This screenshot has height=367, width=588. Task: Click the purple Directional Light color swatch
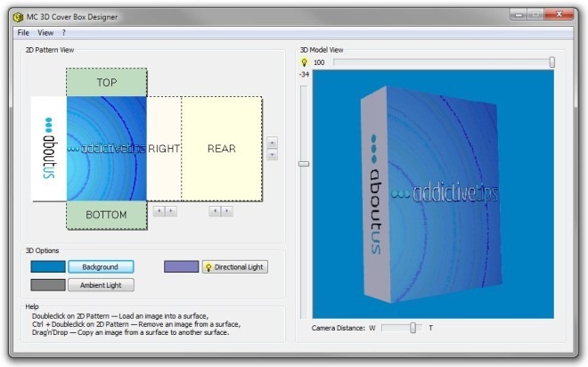click(181, 266)
